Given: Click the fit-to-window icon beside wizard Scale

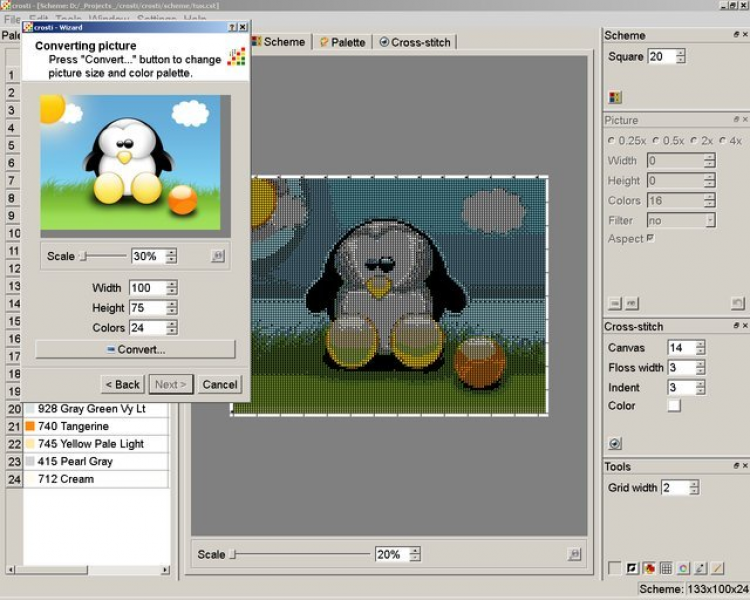Looking at the screenshot, I should coord(218,256).
